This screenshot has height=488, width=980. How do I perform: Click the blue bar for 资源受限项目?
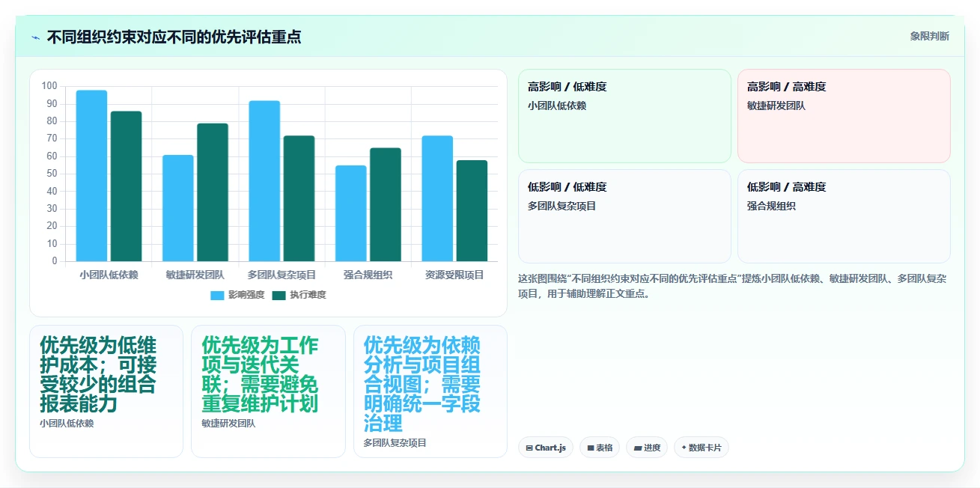point(437,198)
